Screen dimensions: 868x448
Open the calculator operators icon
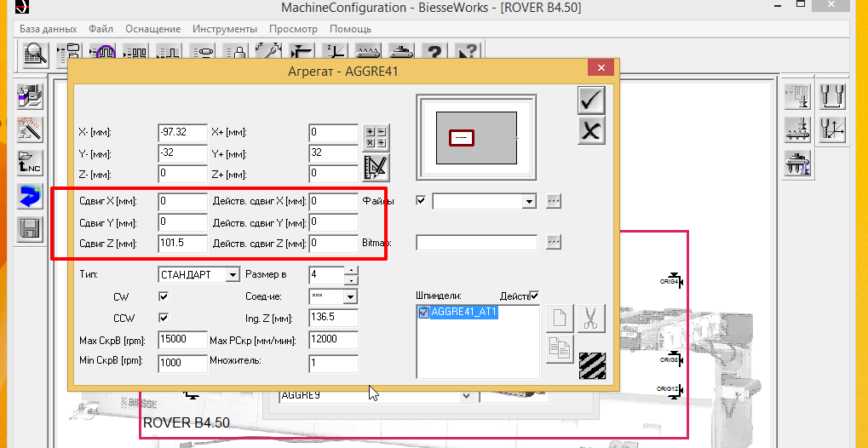point(377,138)
